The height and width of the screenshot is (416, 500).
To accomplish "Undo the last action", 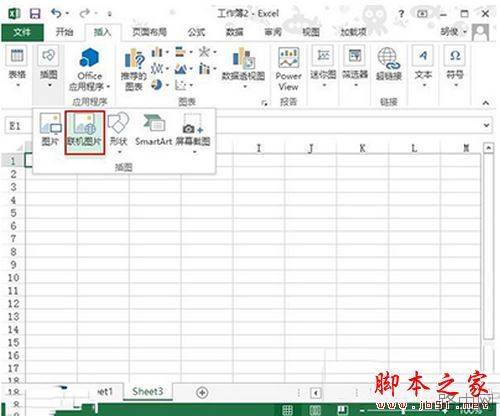I will (56, 13).
